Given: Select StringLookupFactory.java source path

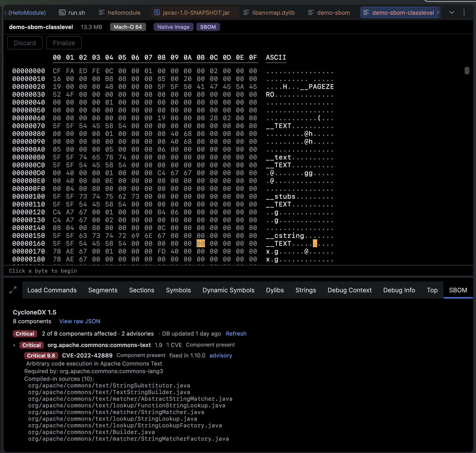Looking at the screenshot, I should coord(125,425).
